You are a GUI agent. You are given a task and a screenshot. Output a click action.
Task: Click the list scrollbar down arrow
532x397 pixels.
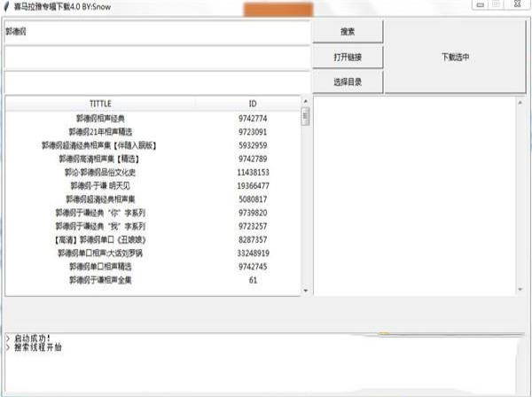[x=306, y=291]
